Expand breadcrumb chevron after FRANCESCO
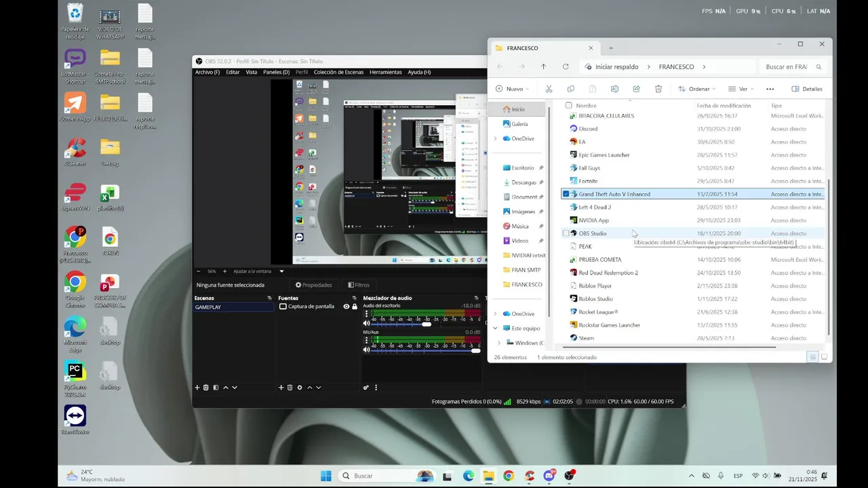868x488 pixels. pyautogui.click(x=704, y=66)
